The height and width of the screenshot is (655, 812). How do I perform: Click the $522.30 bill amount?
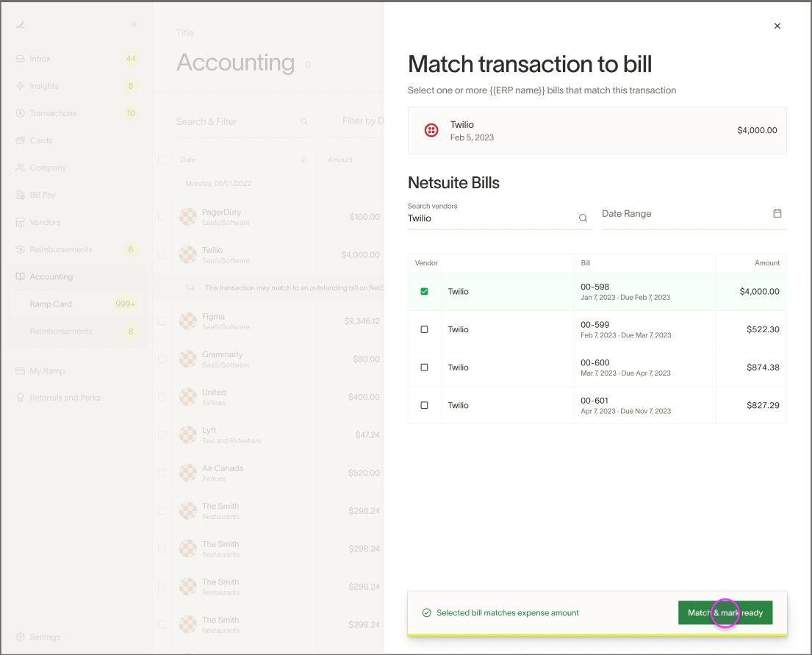[763, 329]
